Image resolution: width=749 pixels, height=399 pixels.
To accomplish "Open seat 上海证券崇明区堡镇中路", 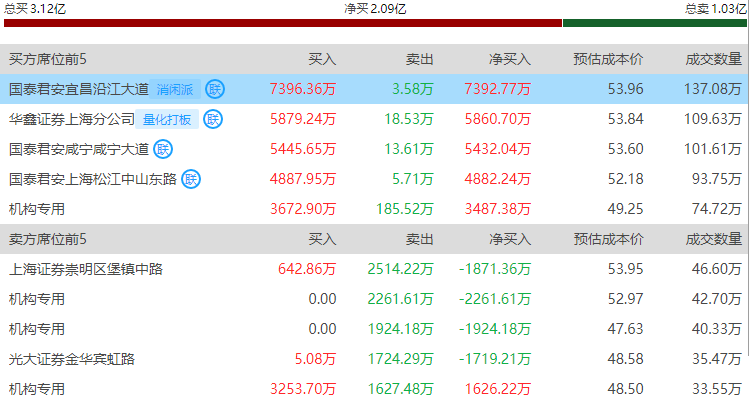I will tap(86, 269).
